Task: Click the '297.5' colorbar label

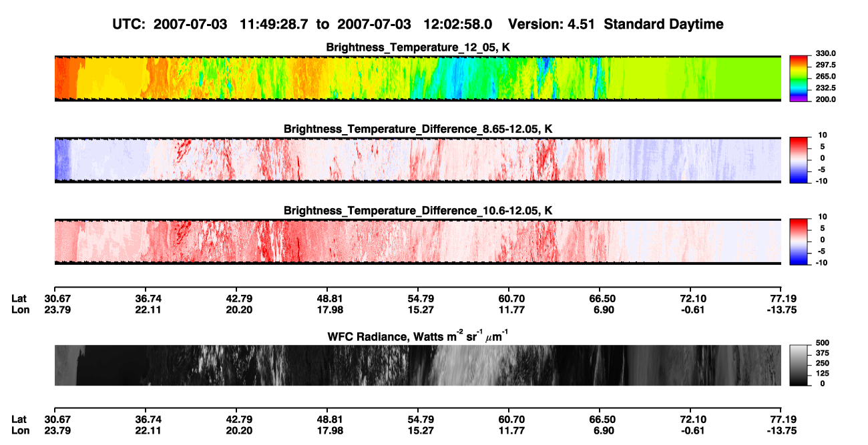Action: pyautogui.click(x=825, y=65)
